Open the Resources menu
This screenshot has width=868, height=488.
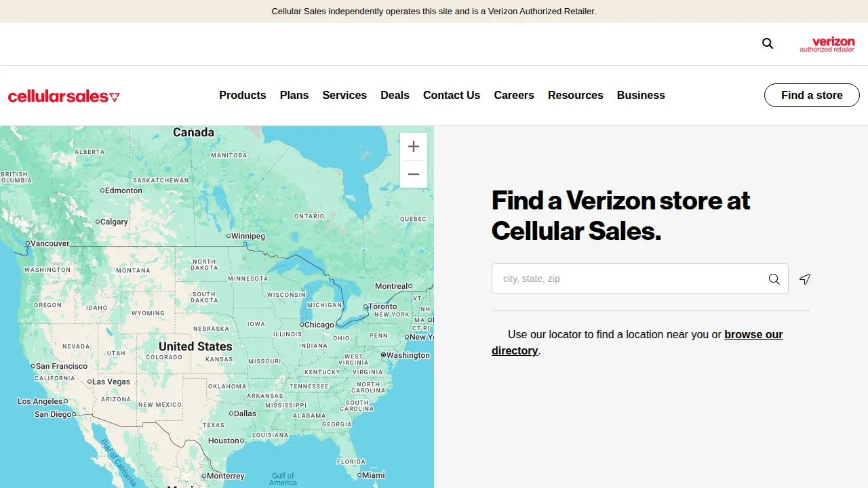(x=576, y=96)
